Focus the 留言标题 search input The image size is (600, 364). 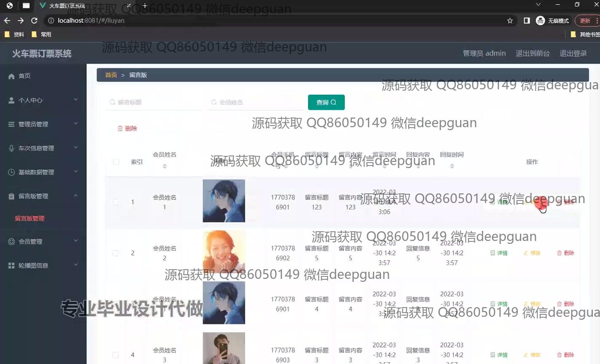click(x=156, y=102)
